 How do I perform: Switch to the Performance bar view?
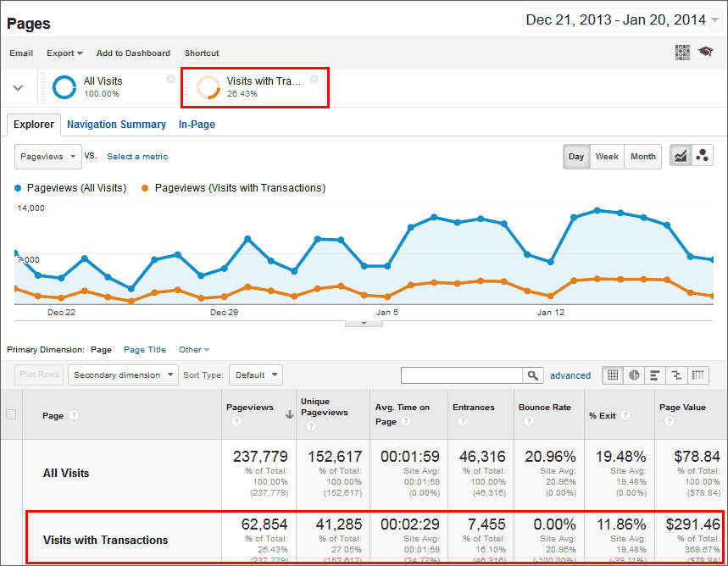pyautogui.click(x=653, y=375)
